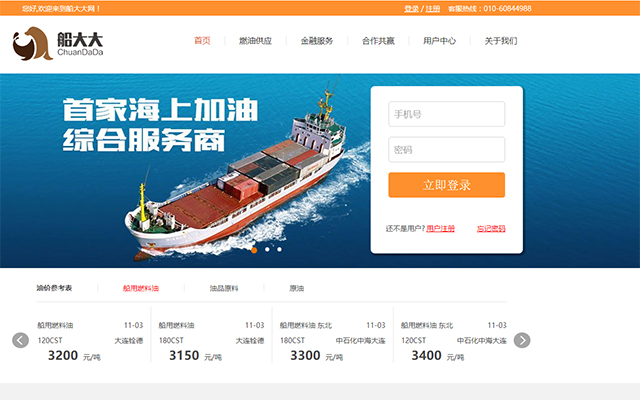
Task: Show next fuel prices with right arrow
Action: (522, 340)
